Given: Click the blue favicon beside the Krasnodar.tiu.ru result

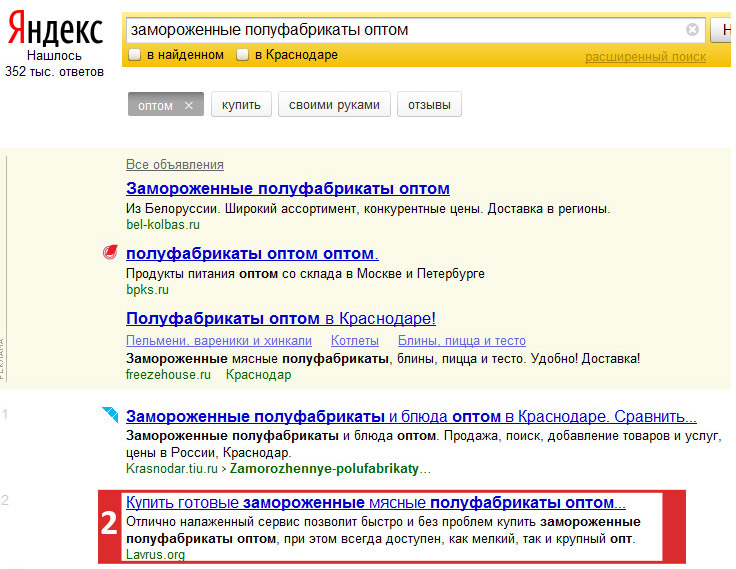Looking at the screenshot, I should tap(110, 414).
